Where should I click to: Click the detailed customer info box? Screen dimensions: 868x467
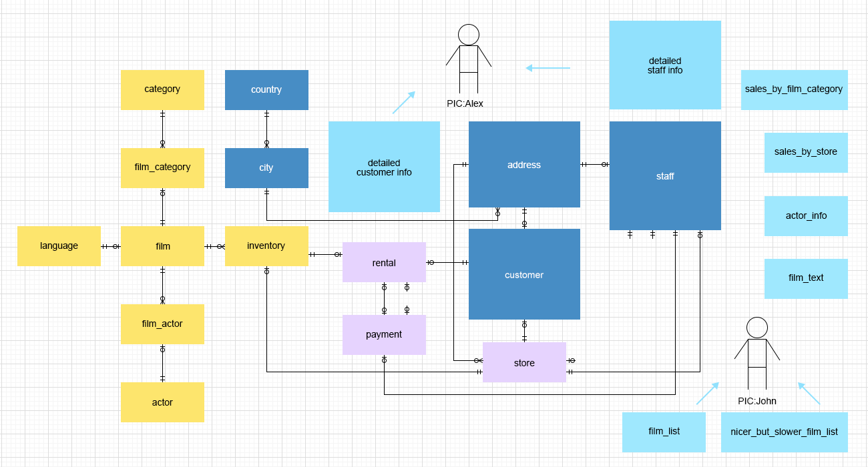click(384, 167)
